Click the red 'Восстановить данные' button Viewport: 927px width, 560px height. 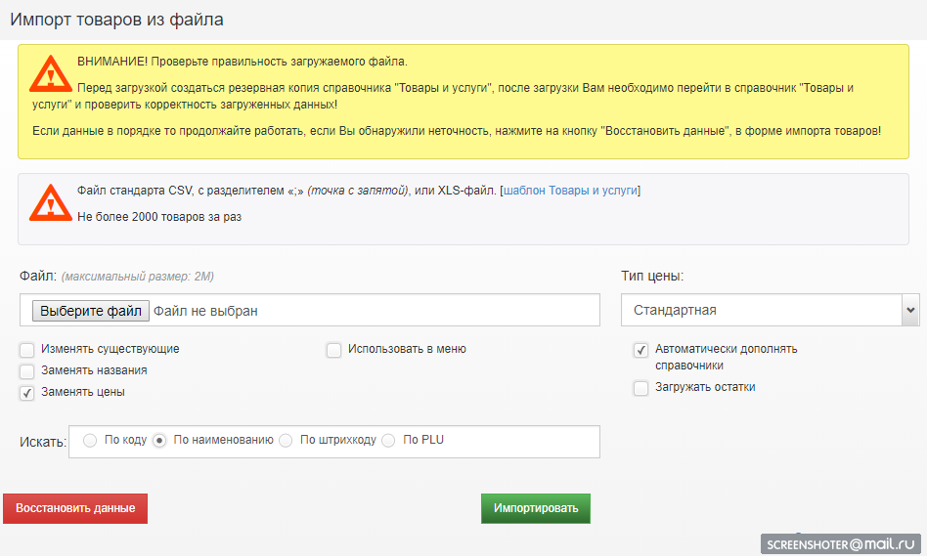75,508
